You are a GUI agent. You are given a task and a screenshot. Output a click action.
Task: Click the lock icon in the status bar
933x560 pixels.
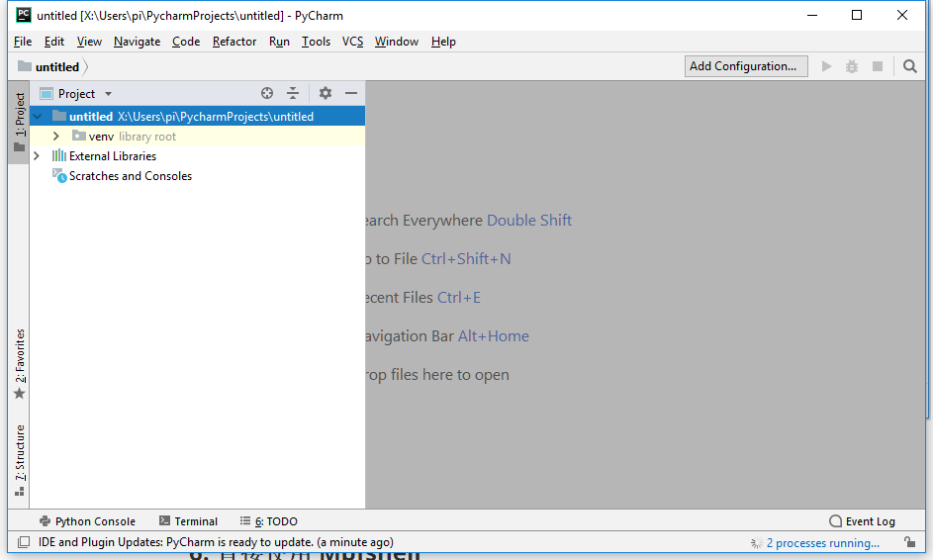tap(909, 542)
